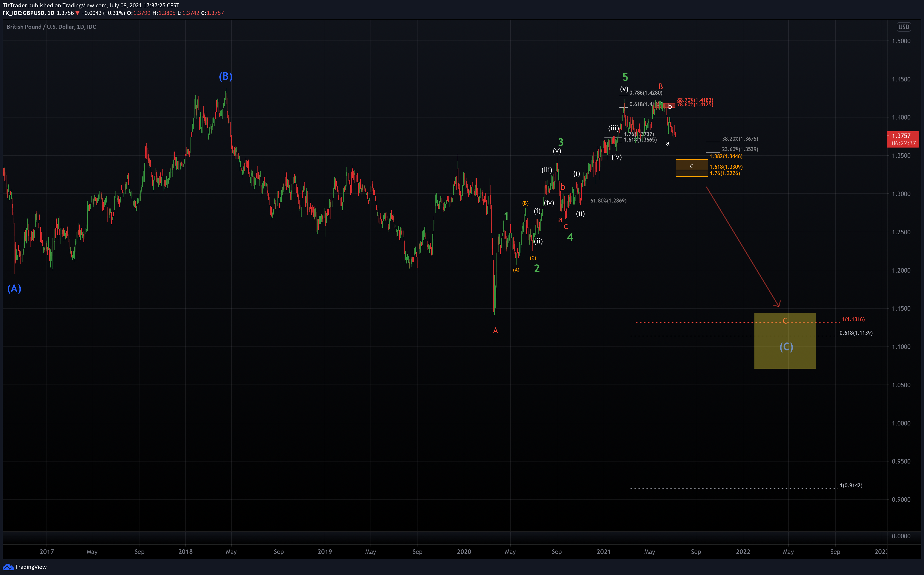Click the blue (B) wave label
Viewport: 924px width, 575px height.
point(225,77)
